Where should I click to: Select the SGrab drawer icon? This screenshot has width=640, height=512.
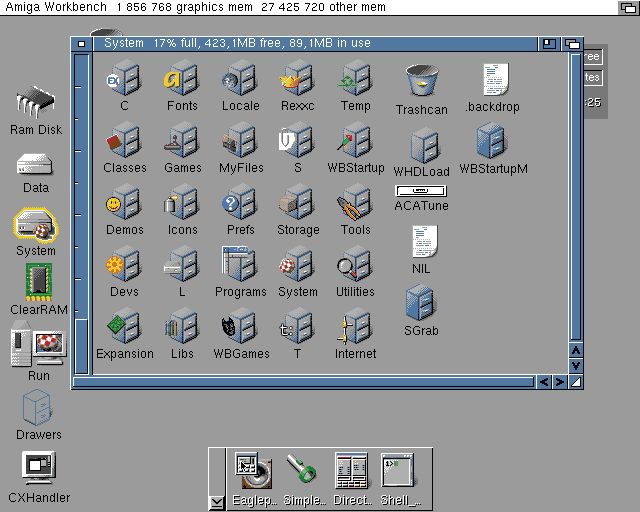pyautogui.click(x=420, y=303)
